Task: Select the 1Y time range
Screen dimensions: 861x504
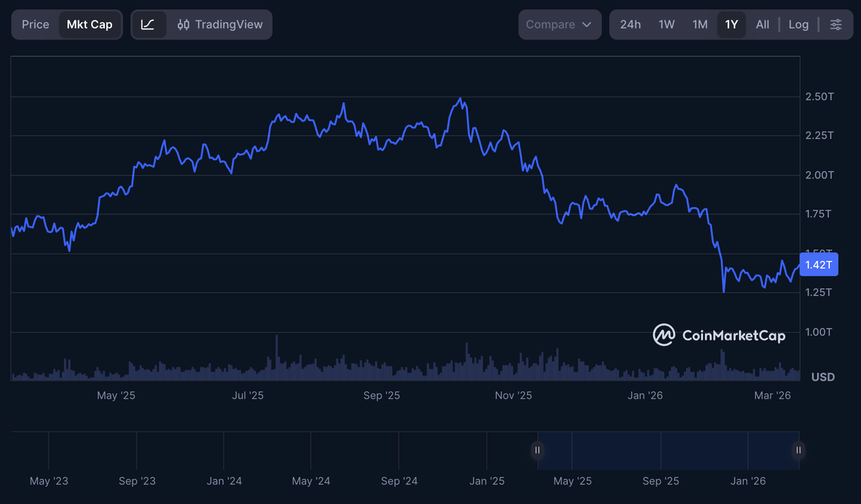Action: [x=731, y=24]
